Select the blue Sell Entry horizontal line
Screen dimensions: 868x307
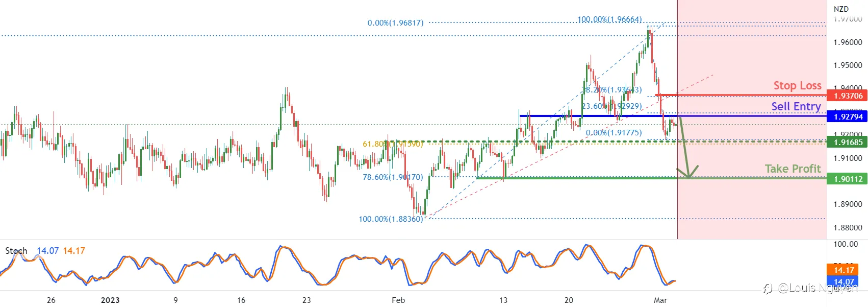coord(673,116)
